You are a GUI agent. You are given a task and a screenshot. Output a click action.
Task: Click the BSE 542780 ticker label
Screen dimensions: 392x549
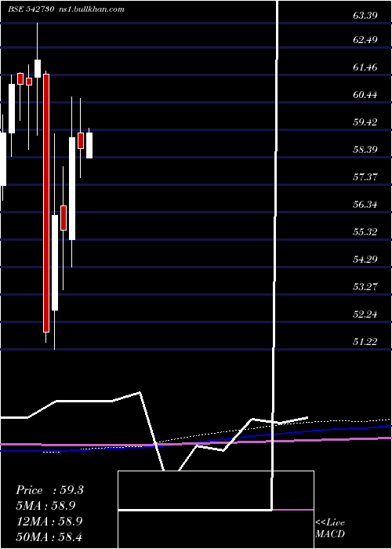31,9
